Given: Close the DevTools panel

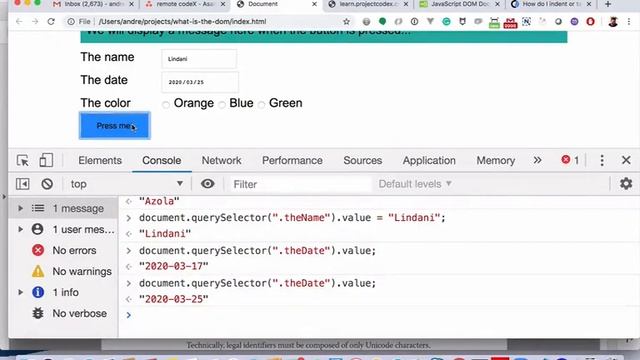Looking at the screenshot, I should [626, 160].
